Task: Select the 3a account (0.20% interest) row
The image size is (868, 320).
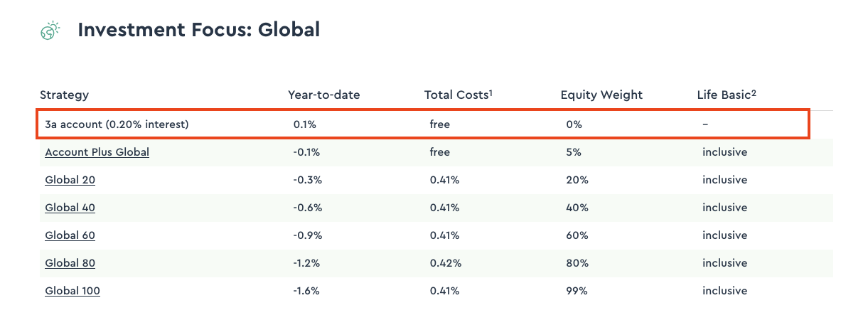Action: 117,124
